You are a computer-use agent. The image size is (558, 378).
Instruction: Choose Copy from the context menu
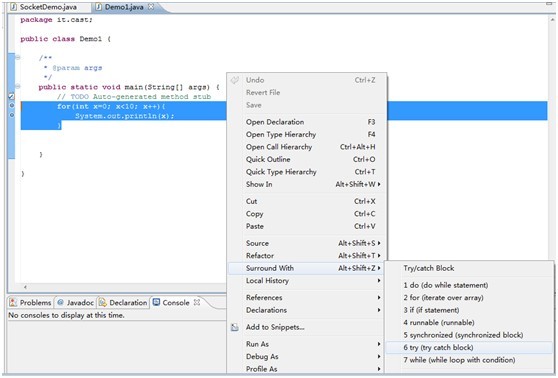307,214
